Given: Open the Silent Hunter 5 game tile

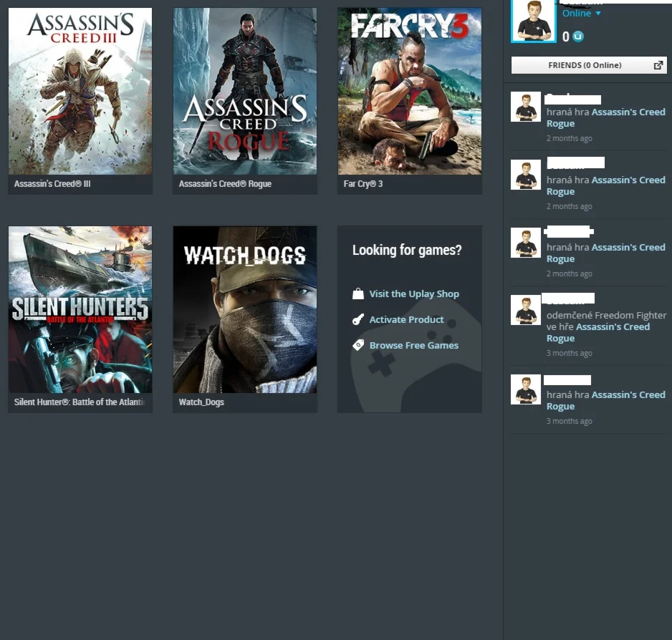Looking at the screenshot, I should [x=80, y=309].
